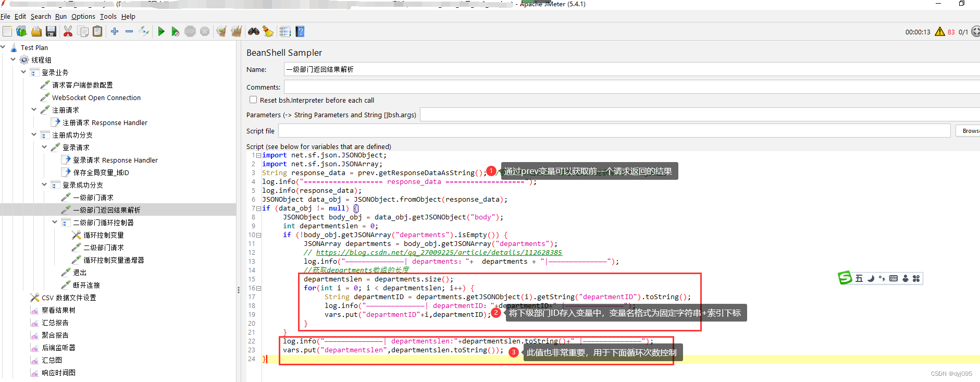Click the Sogou input method S icon

tap(845, 278)
